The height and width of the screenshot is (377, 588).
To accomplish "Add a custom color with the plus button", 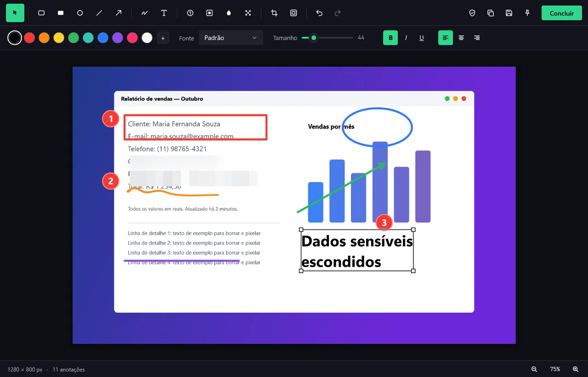I will (x=163, y=38).
